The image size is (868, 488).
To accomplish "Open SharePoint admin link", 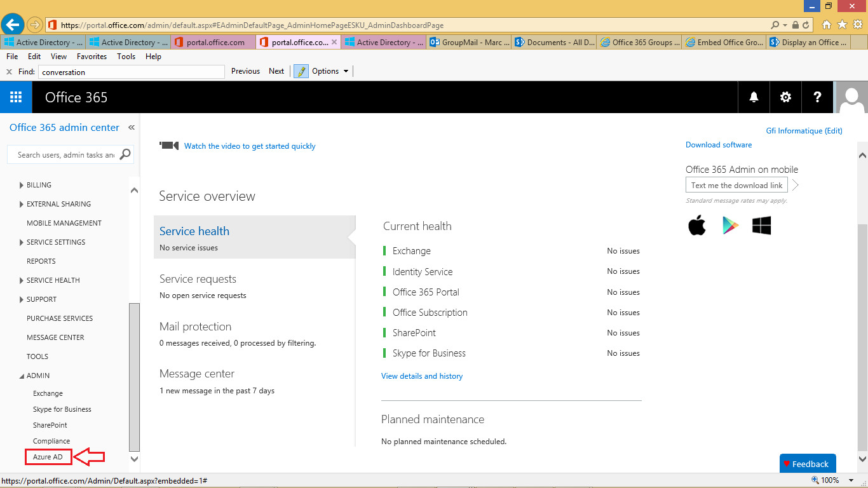I will [x=50, y=425].
